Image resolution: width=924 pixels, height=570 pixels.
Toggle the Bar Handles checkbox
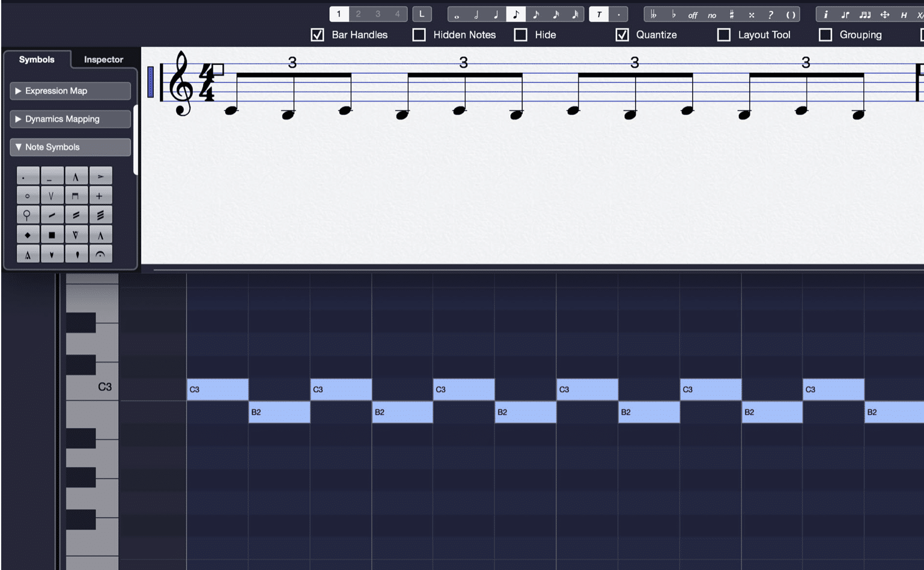tap(318, 35)
